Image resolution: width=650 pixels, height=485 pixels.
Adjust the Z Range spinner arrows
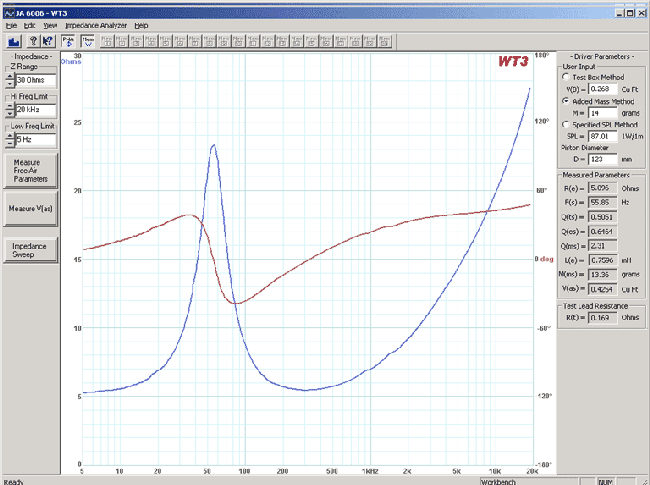[10, 80]
